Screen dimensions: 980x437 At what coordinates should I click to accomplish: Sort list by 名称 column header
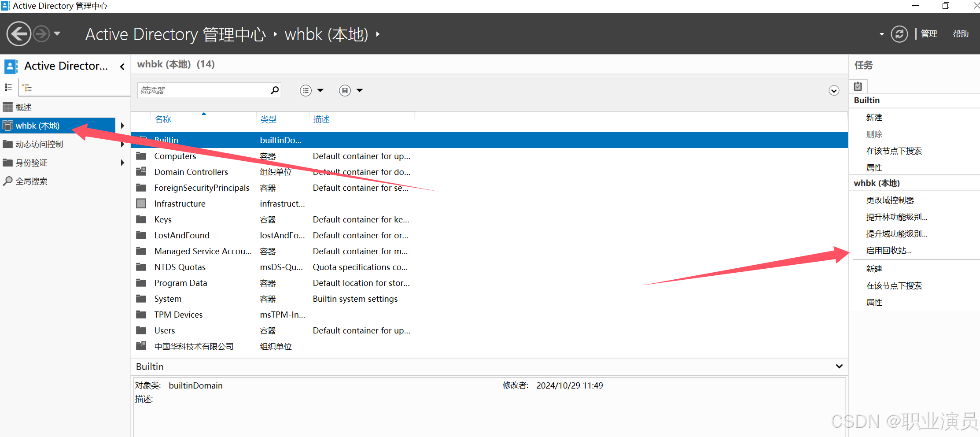163,119
